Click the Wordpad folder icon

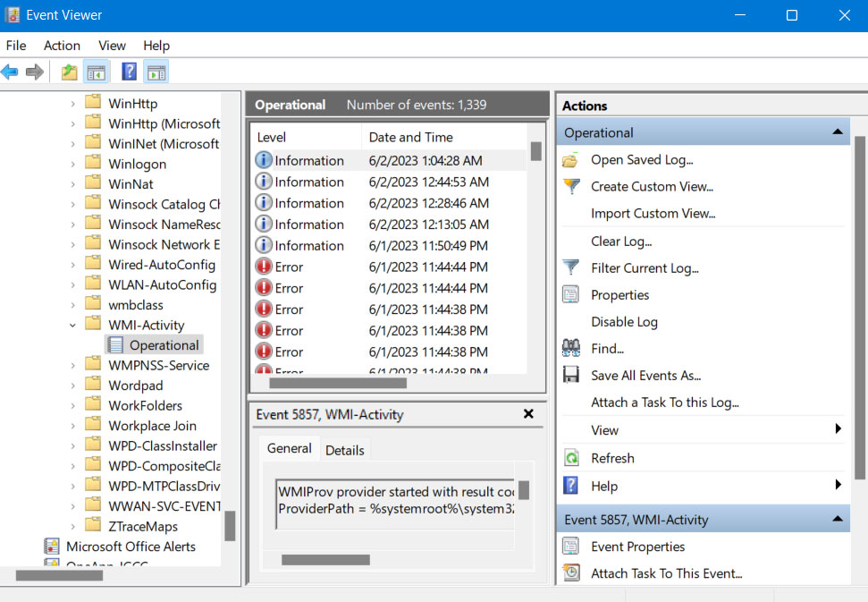click(x=93, y=385)
